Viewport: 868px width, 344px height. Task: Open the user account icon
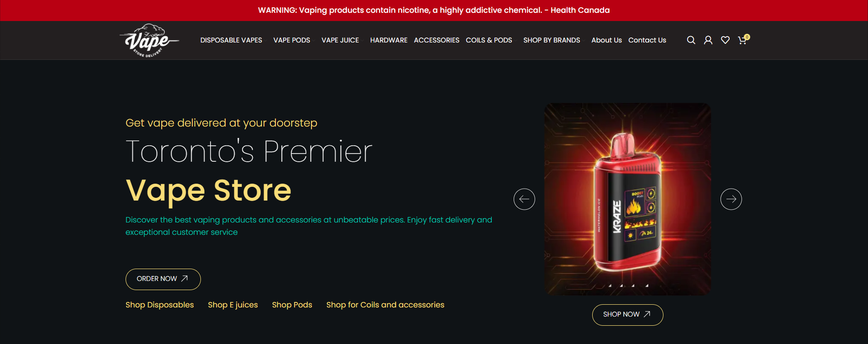(x=708, y=40)
